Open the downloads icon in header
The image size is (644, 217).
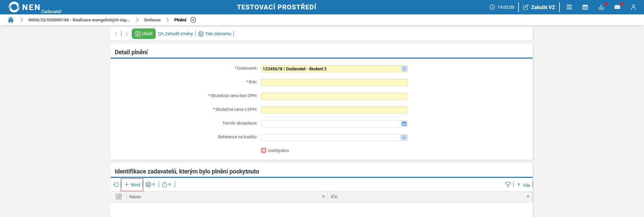[601, 7]
